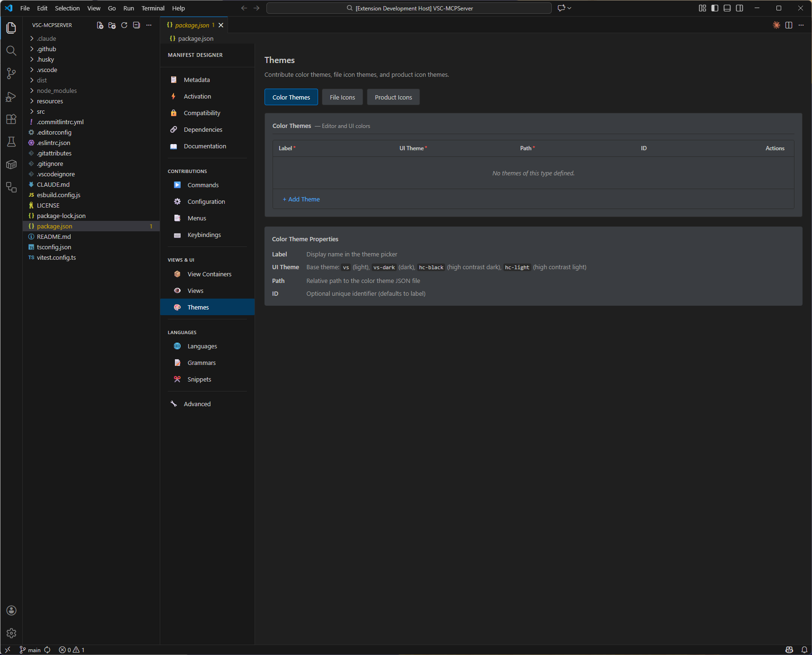812x655 pixels.
Task: Click the Claude spark icon in editor toolbar
Action: tap(776, 25)
